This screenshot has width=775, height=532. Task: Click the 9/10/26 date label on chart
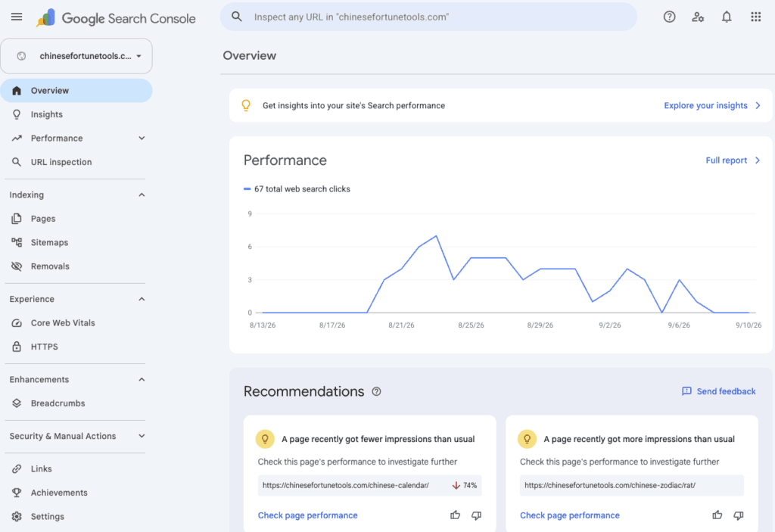coord(749,325)
